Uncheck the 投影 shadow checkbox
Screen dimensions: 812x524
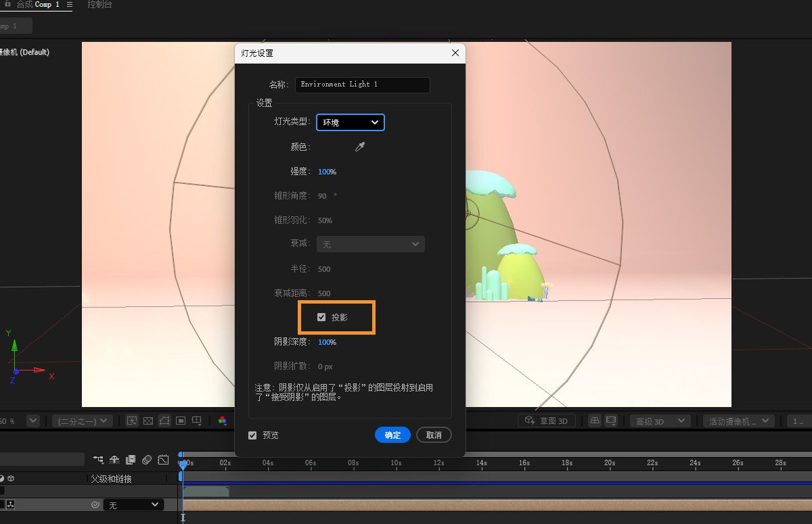point(321,316)
